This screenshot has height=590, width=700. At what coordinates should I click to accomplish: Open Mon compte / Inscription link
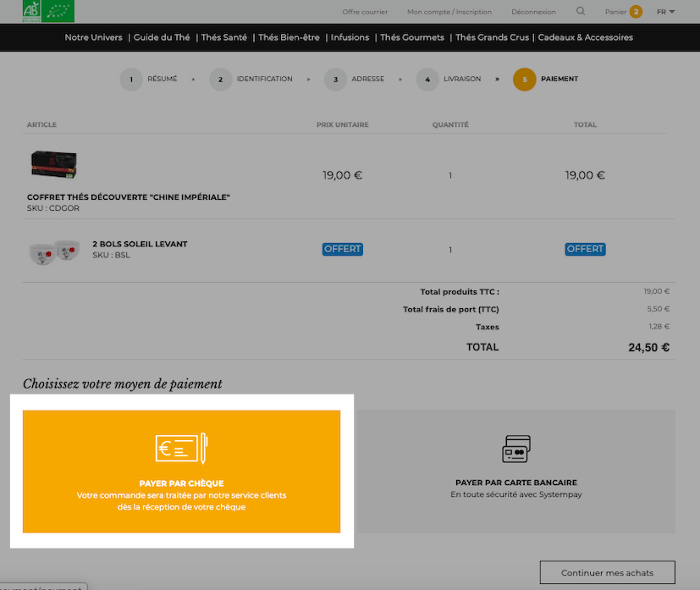tap(449, 12)
